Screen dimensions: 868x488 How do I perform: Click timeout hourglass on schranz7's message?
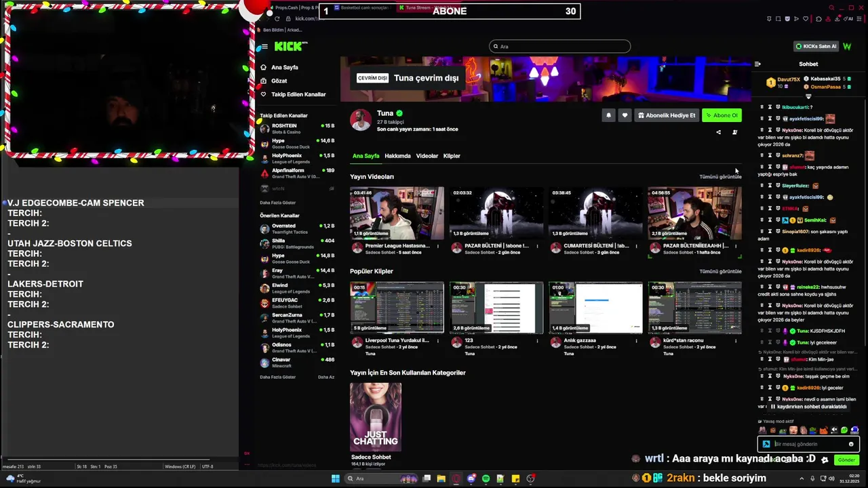click(770, 155)
